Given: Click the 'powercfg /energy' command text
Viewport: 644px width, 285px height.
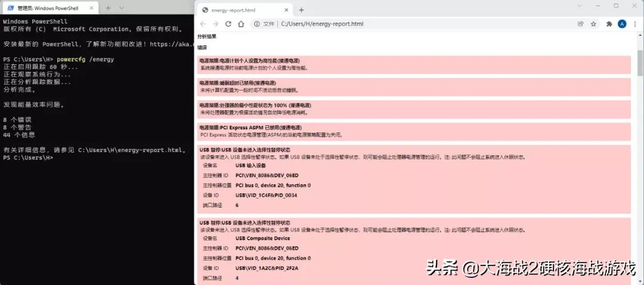Looking at the screenshot, I should click(x=85, y=60).
